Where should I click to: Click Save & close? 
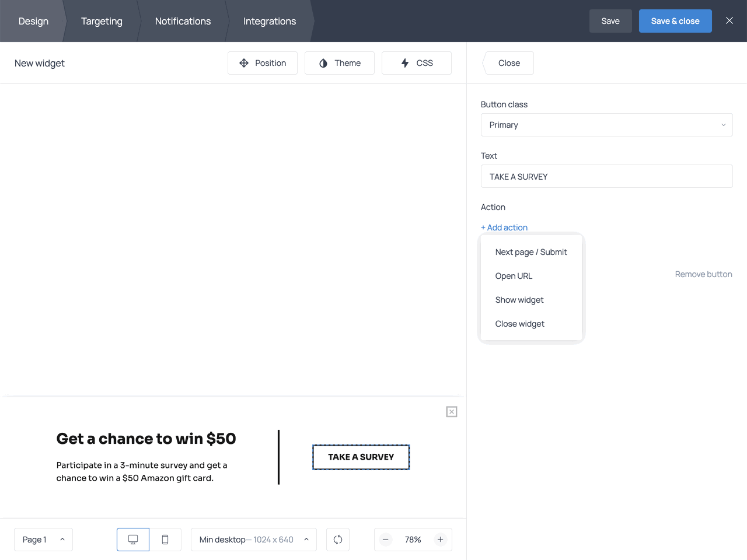point(675,20)
